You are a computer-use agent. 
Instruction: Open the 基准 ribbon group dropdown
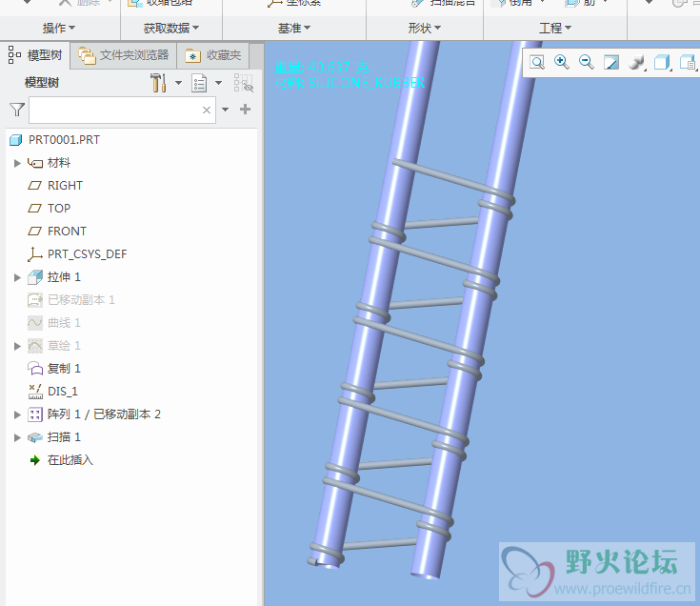293,29
